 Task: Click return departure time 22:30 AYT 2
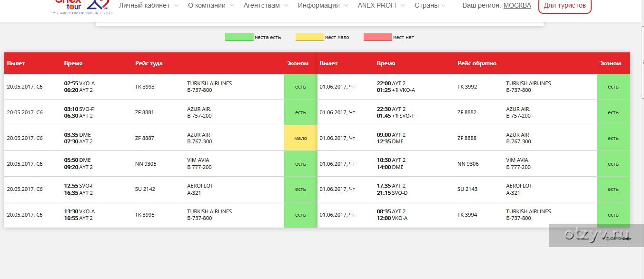(x=391, y=109)
